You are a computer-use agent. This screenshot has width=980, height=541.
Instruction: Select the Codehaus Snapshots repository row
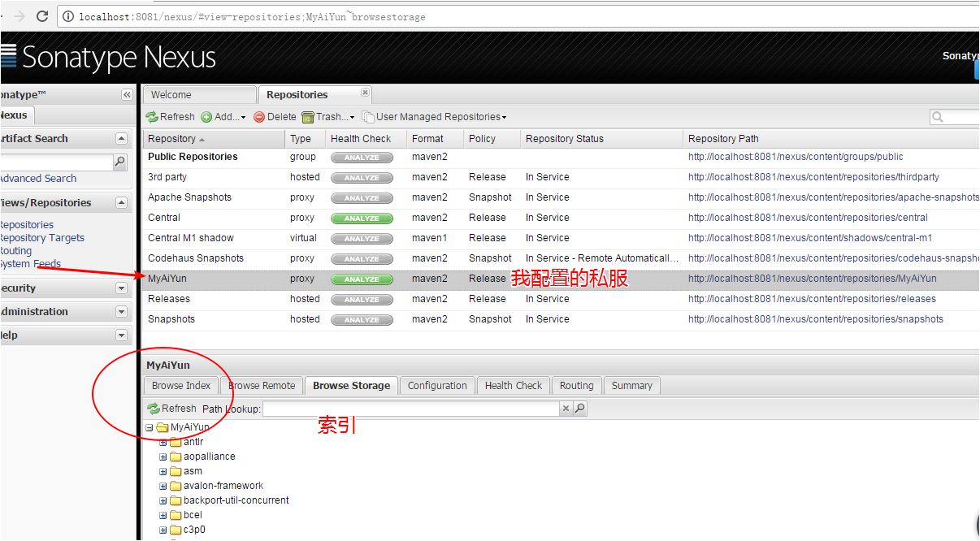(x=562, y=258)
